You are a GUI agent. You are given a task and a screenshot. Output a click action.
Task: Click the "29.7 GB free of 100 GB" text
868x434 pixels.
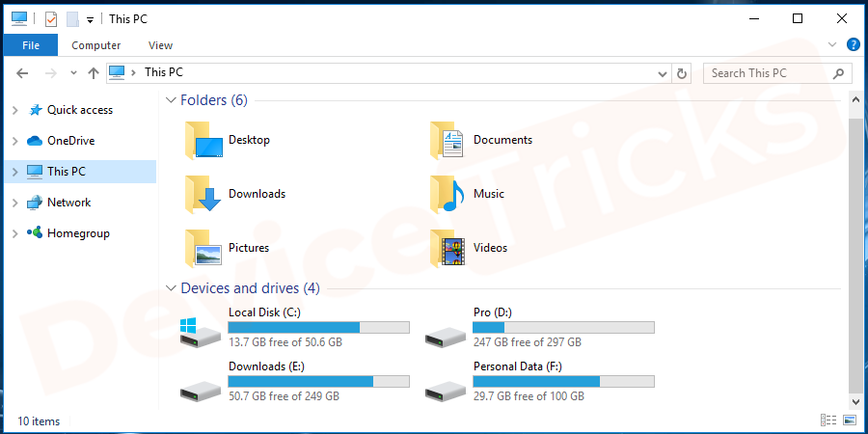tap(529, 396)
